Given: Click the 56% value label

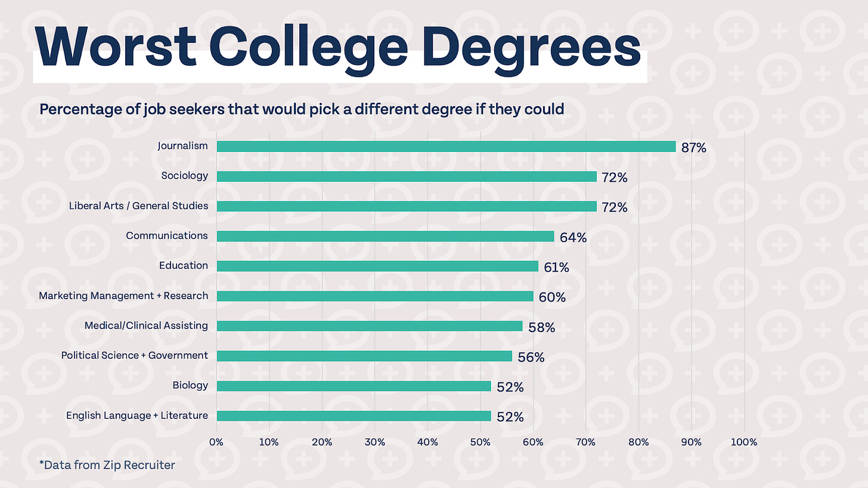Looking at the screenshot, I should point(531,357).
